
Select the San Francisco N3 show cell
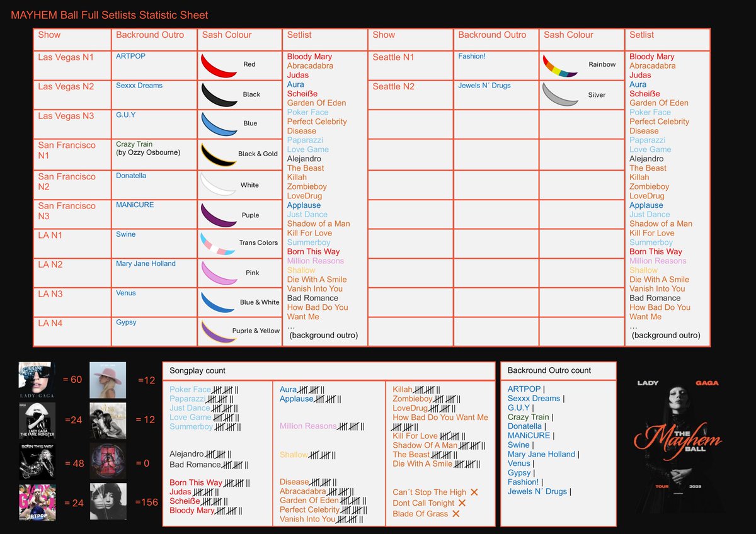tap(72, 214)
